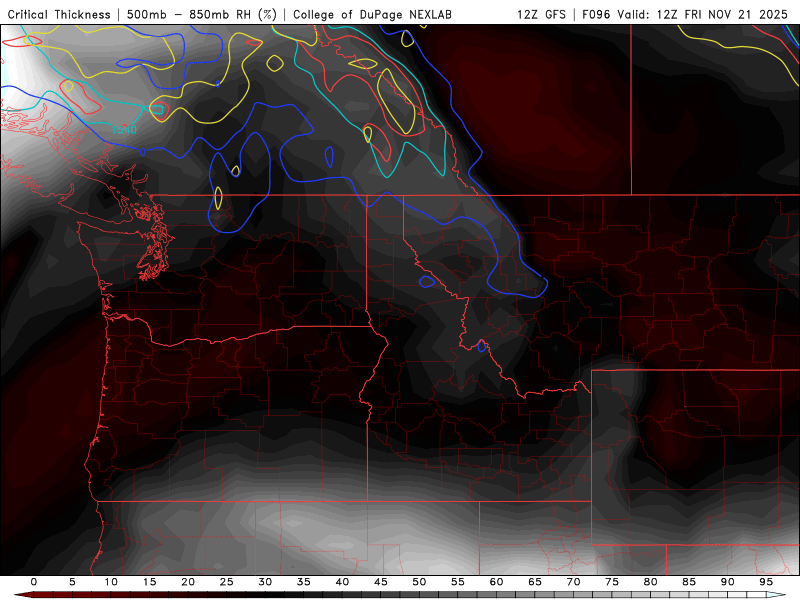
Task: Click the '95' value on color scale
Action: coord(766,582)
